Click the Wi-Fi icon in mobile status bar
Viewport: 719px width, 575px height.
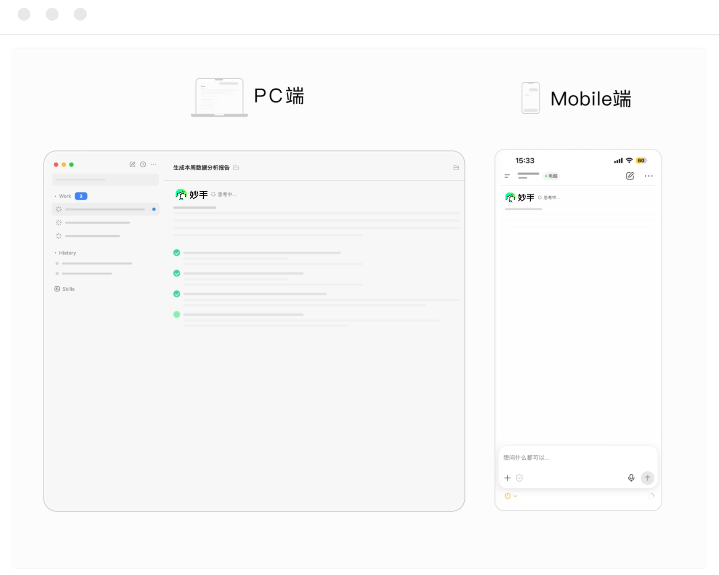(x=629, y=160)
